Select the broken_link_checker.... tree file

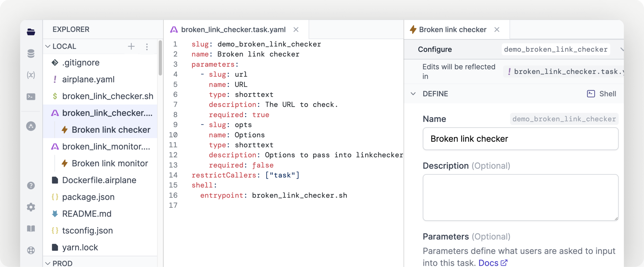pyautogui.click(x=100, y=113)
